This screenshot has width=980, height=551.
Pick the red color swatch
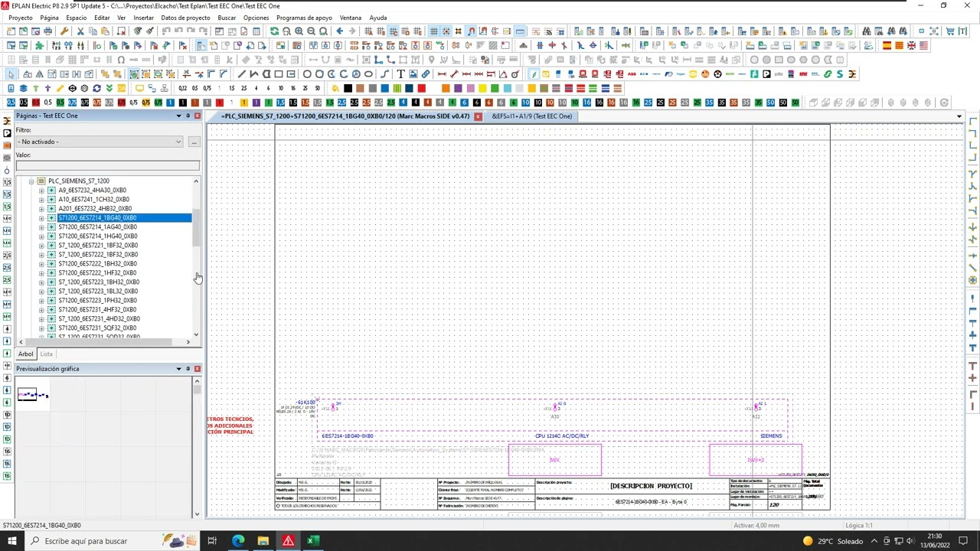coord(421,88)
